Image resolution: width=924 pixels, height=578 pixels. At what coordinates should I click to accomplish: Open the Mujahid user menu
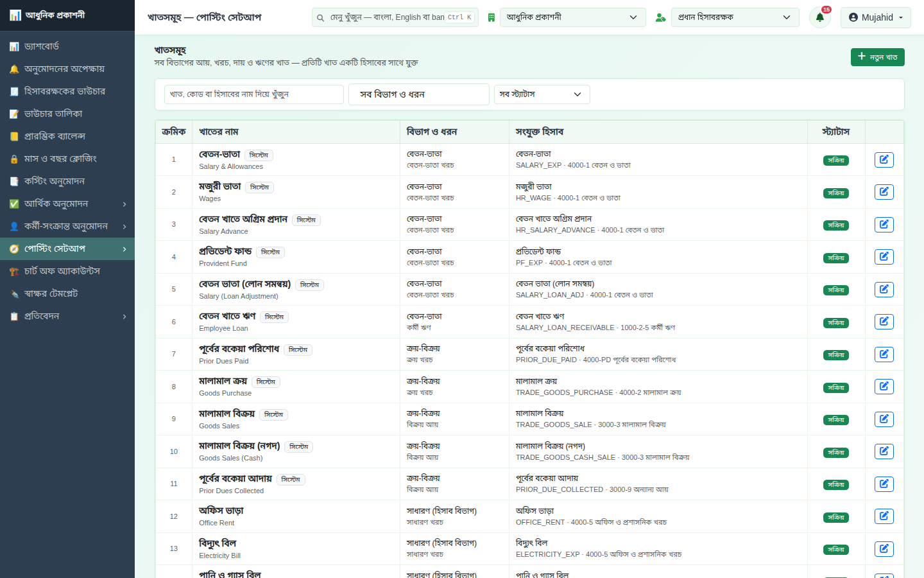875,17
